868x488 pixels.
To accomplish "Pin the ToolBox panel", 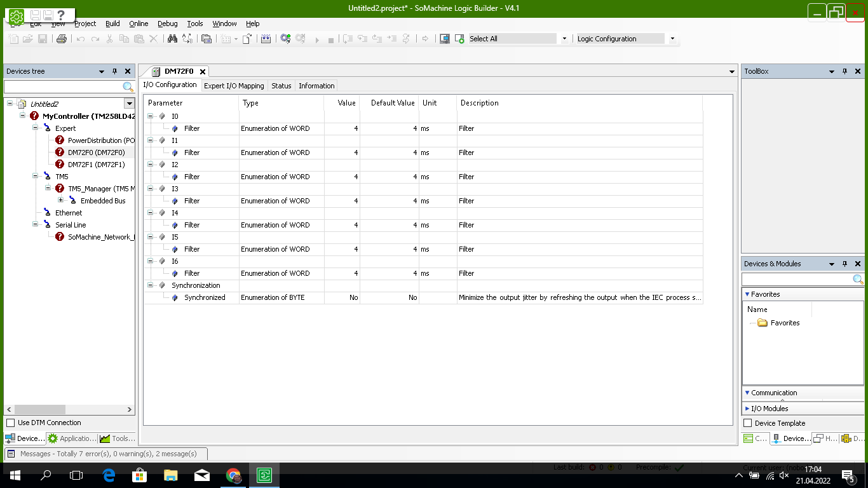I will (x=844, y=71).
